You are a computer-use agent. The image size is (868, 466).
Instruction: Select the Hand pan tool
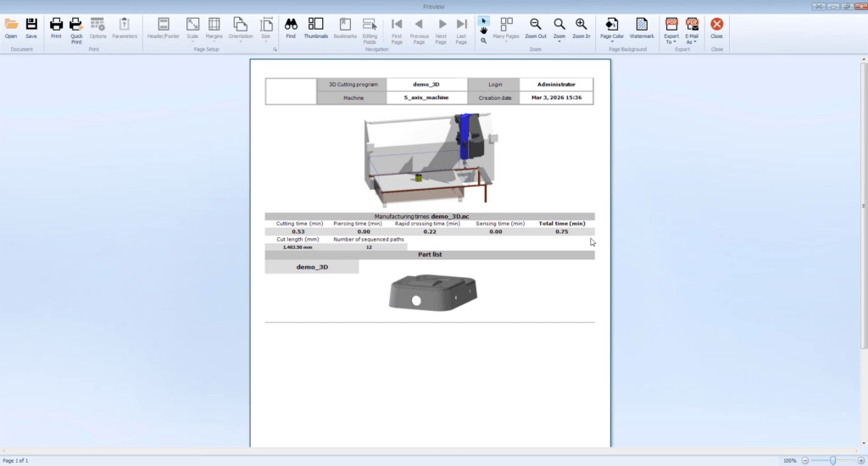[x=484, y=30]
